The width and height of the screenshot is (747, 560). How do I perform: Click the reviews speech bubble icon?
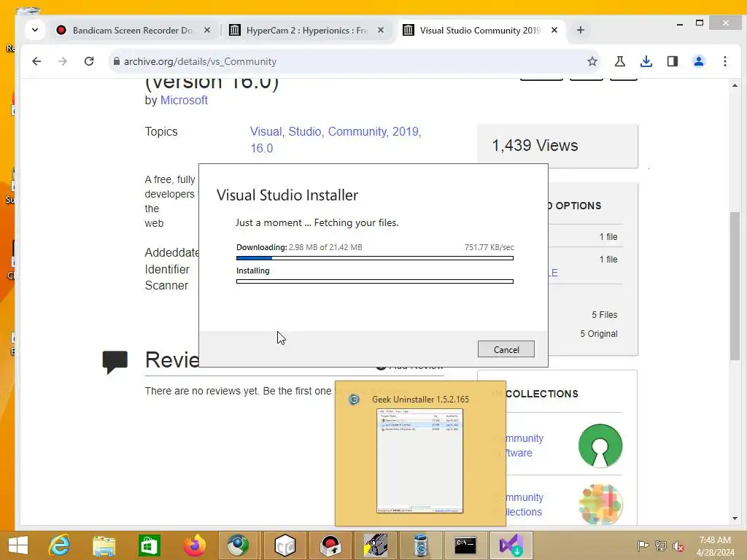115,362
